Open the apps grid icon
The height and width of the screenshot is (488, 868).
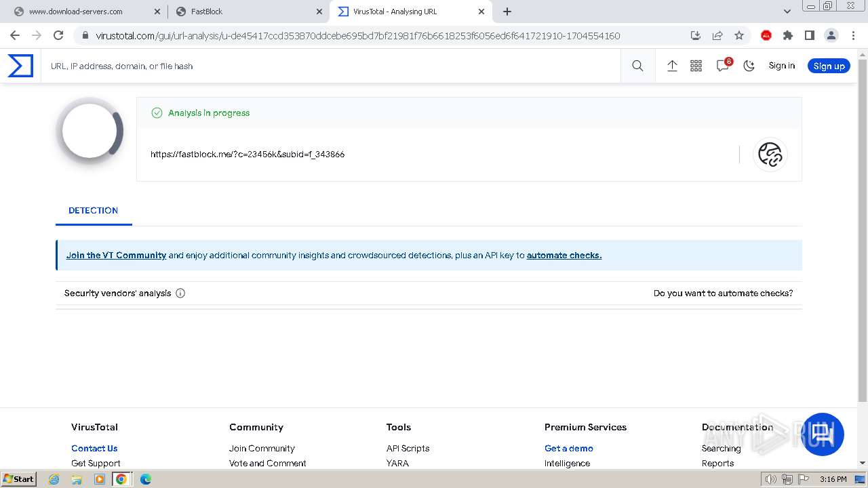(696, 66)
